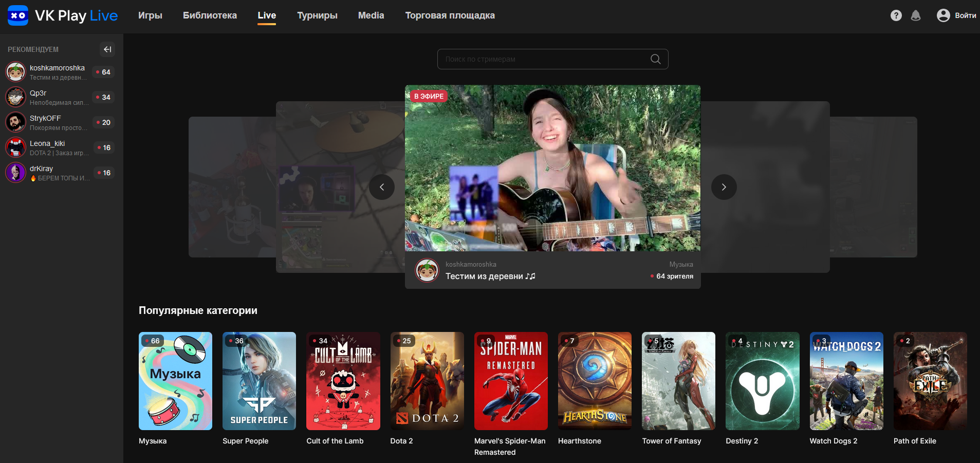Show the next stream in carousel
This screenshot has height=463, width=980.
point(724,187)
